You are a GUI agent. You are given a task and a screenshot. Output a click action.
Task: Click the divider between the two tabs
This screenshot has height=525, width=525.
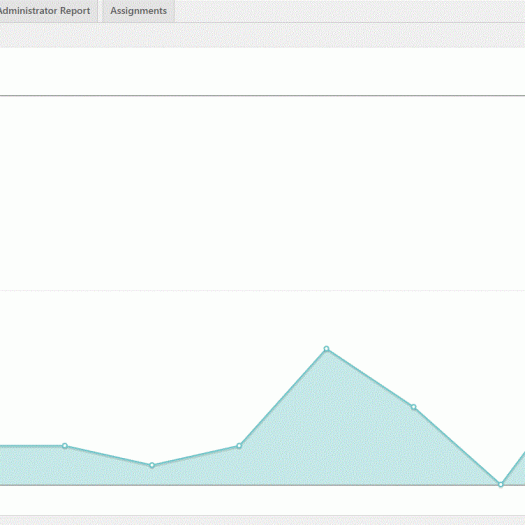pyautogui.click(x=100, y=11)
